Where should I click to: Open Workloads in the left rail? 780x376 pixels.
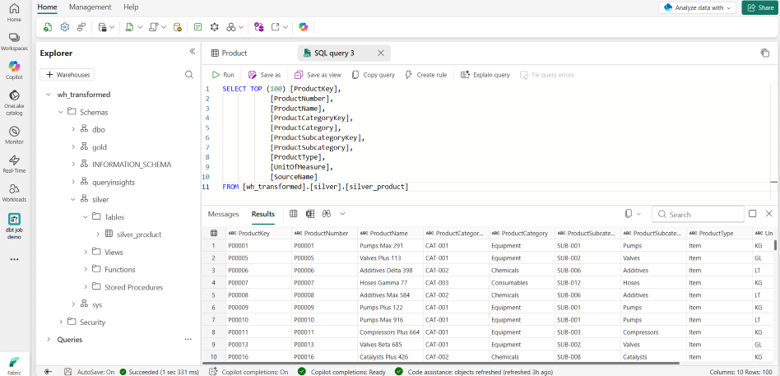coord(14,192)
